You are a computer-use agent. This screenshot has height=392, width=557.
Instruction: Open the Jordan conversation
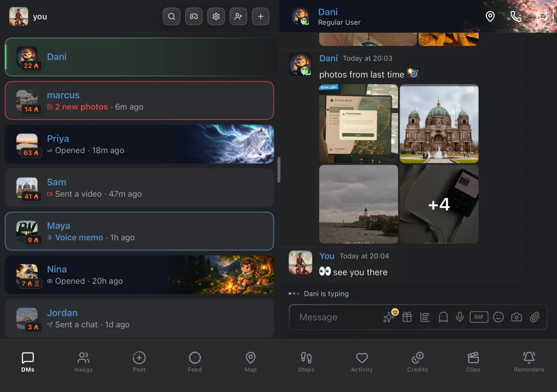(x=139, y=318)
